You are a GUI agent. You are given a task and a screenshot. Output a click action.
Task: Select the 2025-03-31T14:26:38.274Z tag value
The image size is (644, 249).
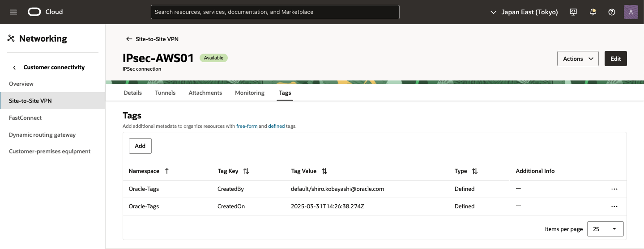[x=328, y=207]
